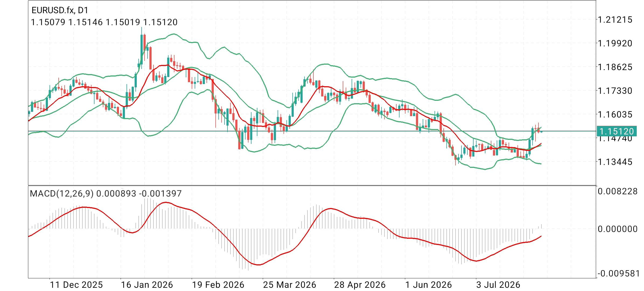The width and height of the screenshot is (644, 291).
Task: Click the 1 Jun 2026 date label
Action: click(429, 285)
